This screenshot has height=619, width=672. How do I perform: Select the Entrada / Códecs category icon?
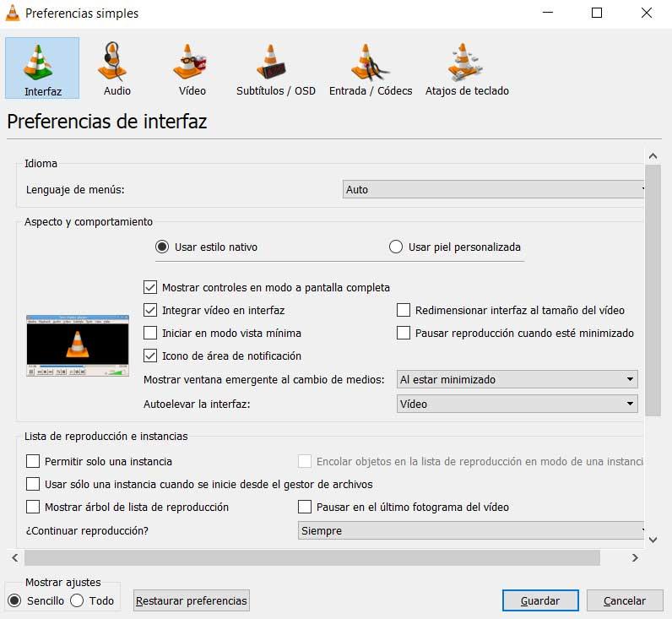click(x=370, y=62)
